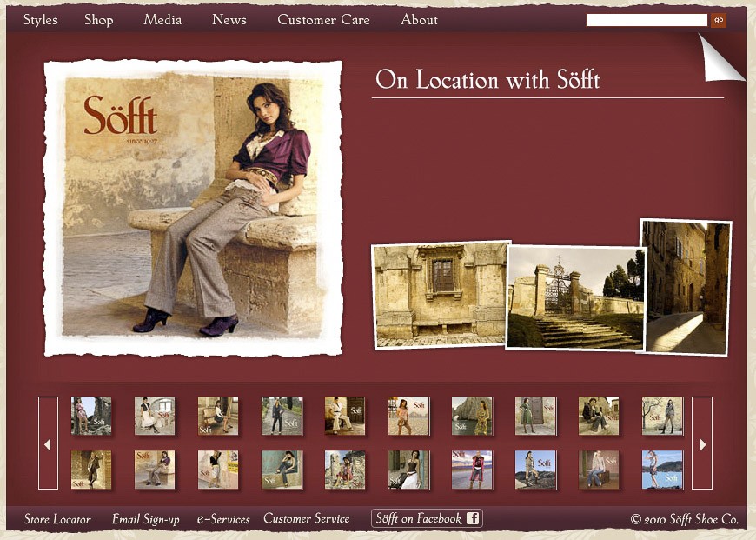Select thumbnail of woman in boots beside bare tree
The height and width of the screenshot is (540, 756).
point(662,416)
